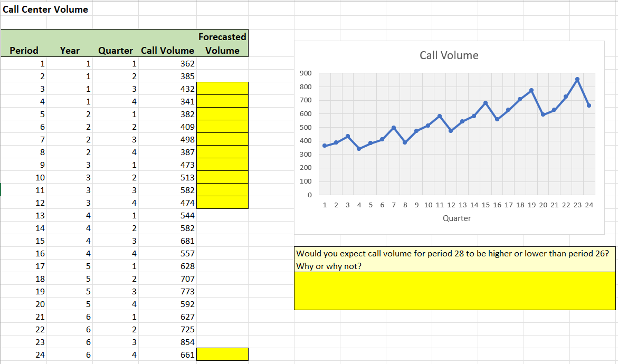Click the Quarter axis label below the chart
The image size is (618, 364).
tap(456, 218)
